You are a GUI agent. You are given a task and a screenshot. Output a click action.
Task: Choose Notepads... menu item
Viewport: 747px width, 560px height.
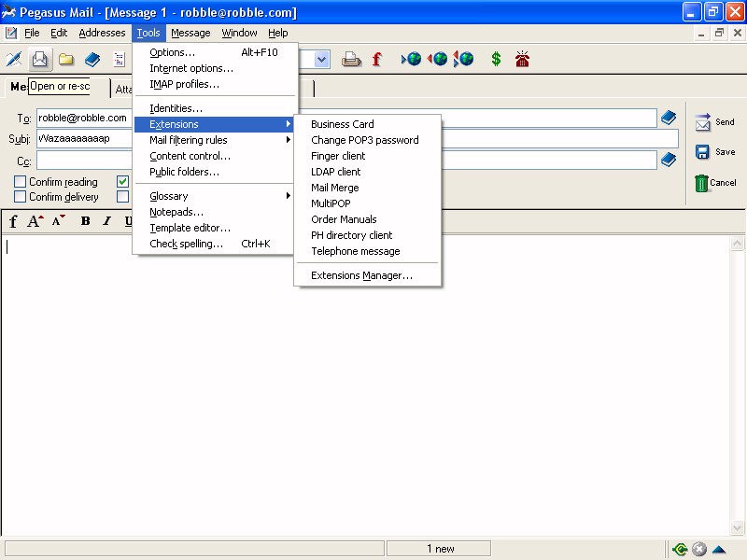pos(214,212)
